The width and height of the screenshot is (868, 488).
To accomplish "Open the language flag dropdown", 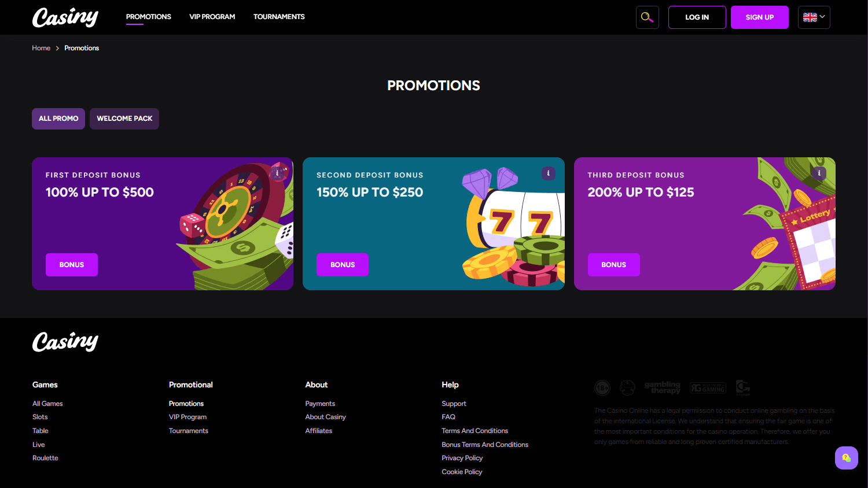I will 814,17.
